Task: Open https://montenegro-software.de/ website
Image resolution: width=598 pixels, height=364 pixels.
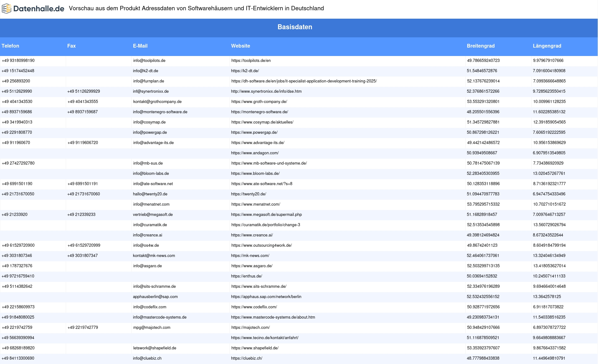Action: (x=259, y=112)
